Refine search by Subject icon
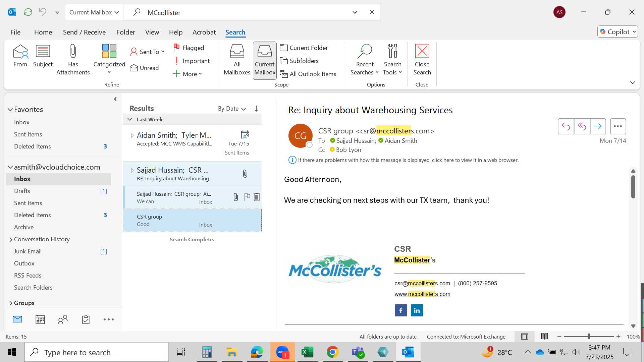644x362 pixels. click(43, 56)
